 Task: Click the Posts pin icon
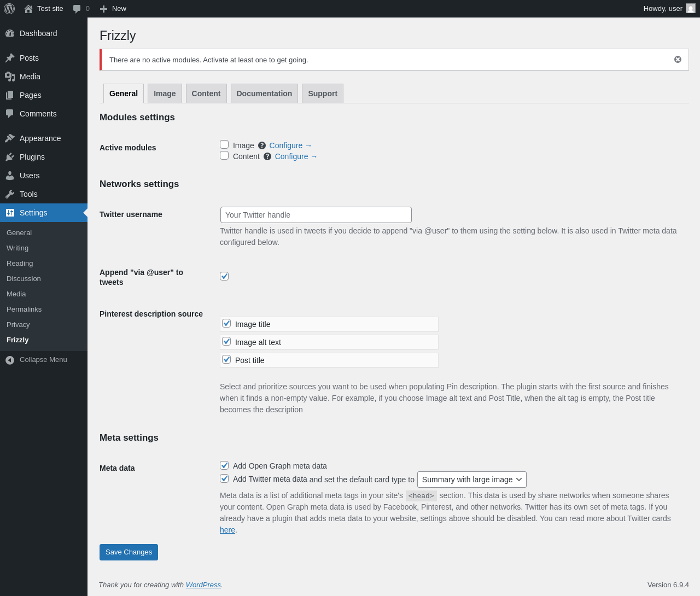click(x=10, y=58)
